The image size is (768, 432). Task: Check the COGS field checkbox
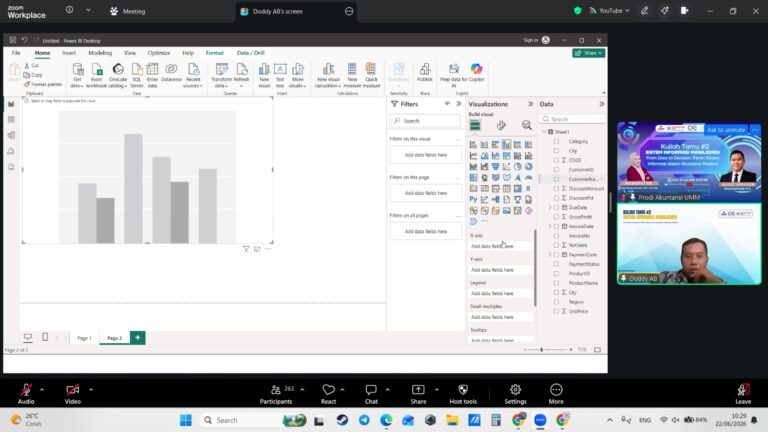click(x=556, y=160)
